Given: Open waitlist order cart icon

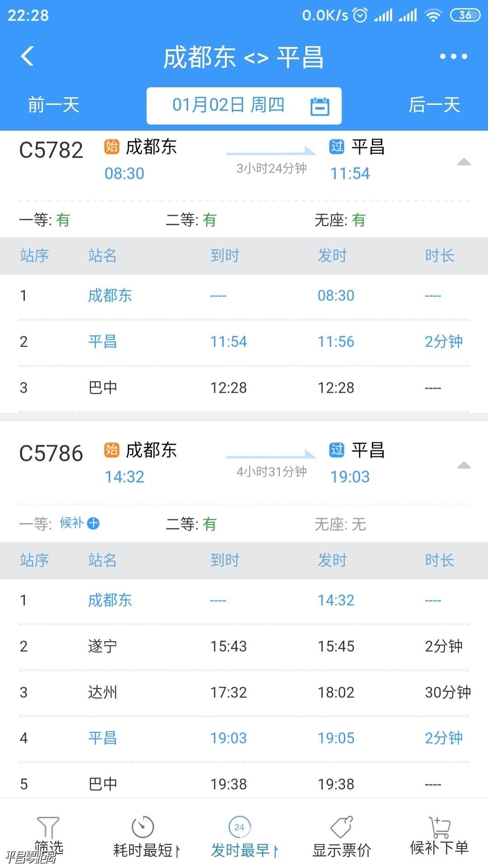Looking at the screenshot, I should point(439,827).
